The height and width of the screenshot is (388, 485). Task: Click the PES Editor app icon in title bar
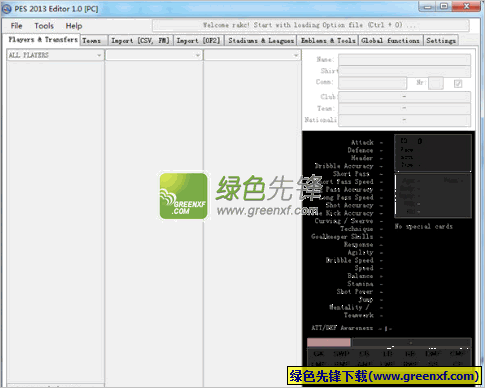(x=7, y=9)
